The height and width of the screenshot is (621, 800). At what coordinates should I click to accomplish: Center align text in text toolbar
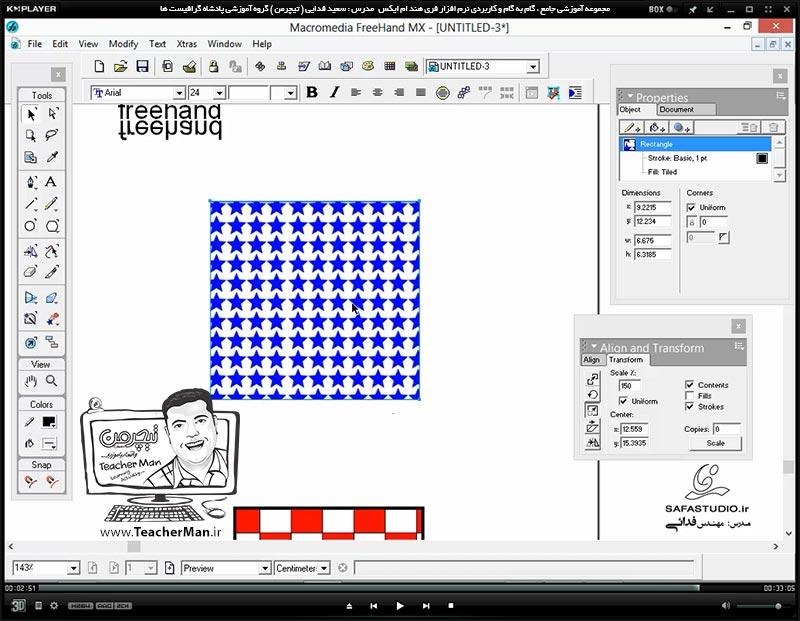tap(378, 92)
